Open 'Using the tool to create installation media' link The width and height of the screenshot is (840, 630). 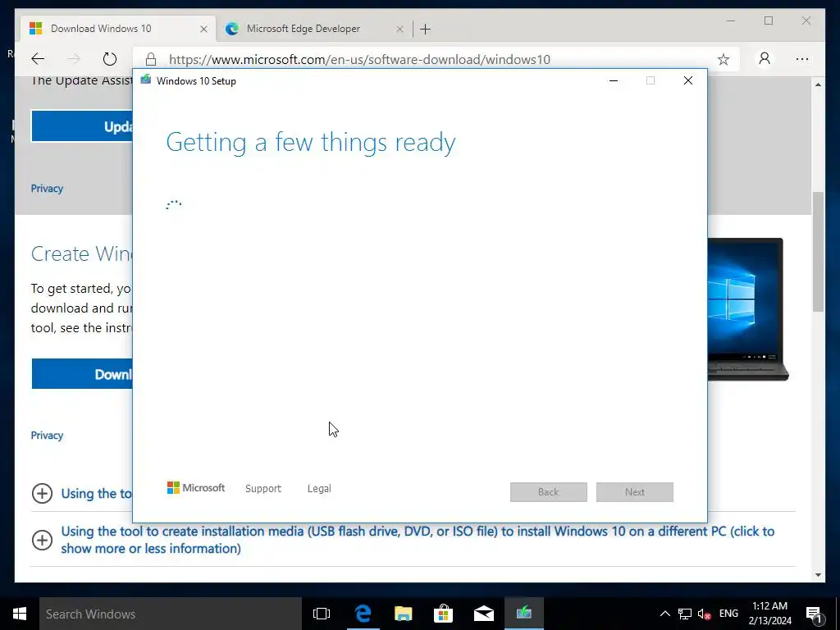(418, 540)
